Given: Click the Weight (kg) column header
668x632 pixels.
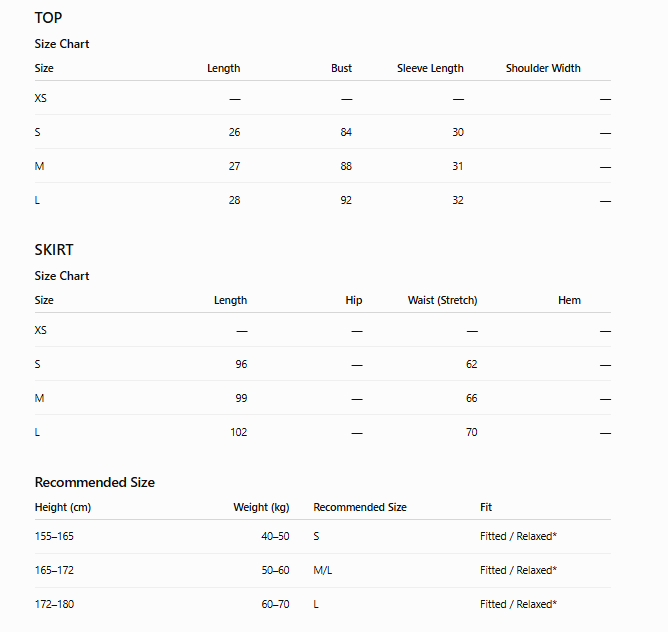Looking at the screenshot, I should pyautogui.click(x=261, y=507).
